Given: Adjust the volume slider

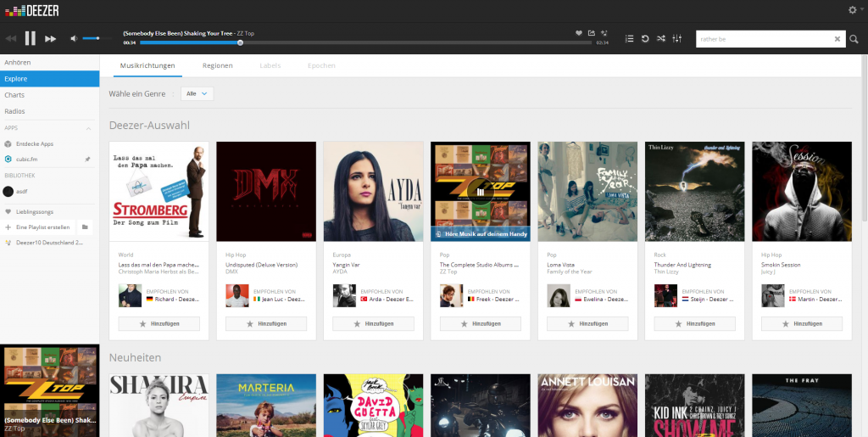Looking at the screenshot, I should pos(97,38).
